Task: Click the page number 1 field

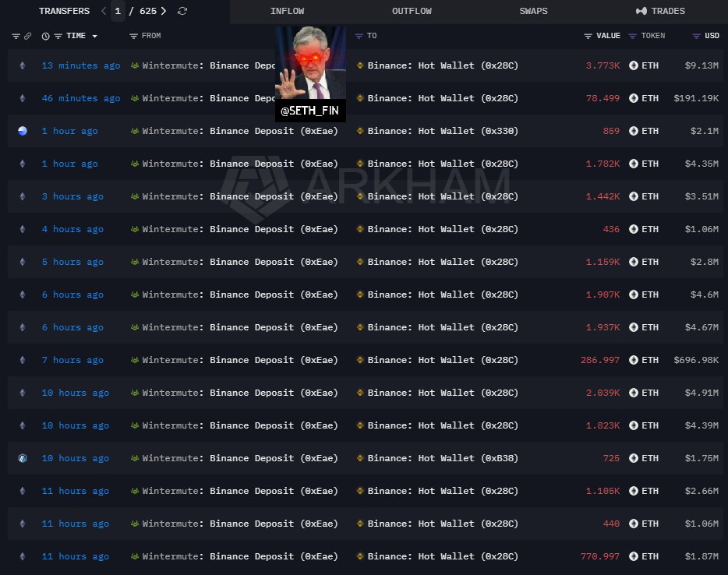Action: (118, 11)
